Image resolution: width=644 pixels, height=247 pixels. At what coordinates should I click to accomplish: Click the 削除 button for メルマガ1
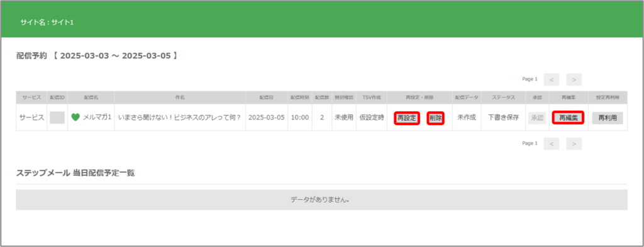pos(435,118)
